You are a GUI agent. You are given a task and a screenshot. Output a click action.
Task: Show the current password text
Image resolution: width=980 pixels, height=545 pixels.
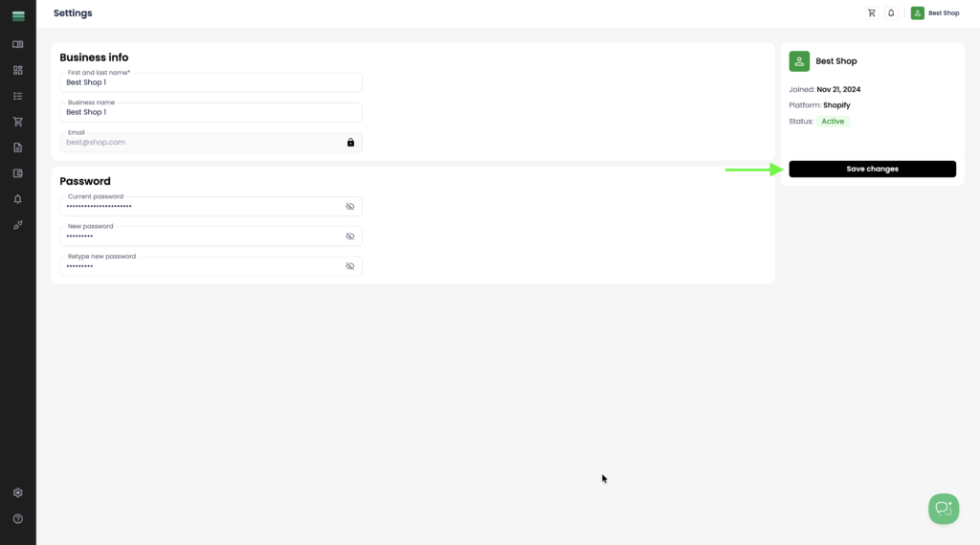pos(350,207)
